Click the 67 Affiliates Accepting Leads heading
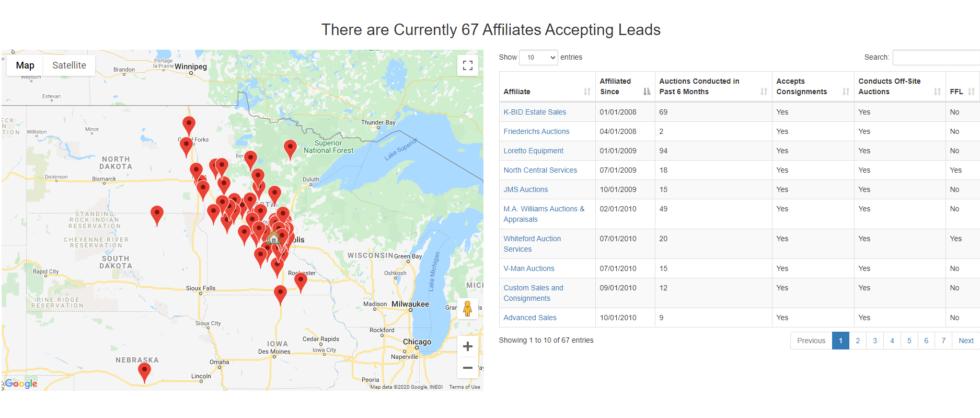The height and width of the screenshot is (418, 980). point(491,30)
